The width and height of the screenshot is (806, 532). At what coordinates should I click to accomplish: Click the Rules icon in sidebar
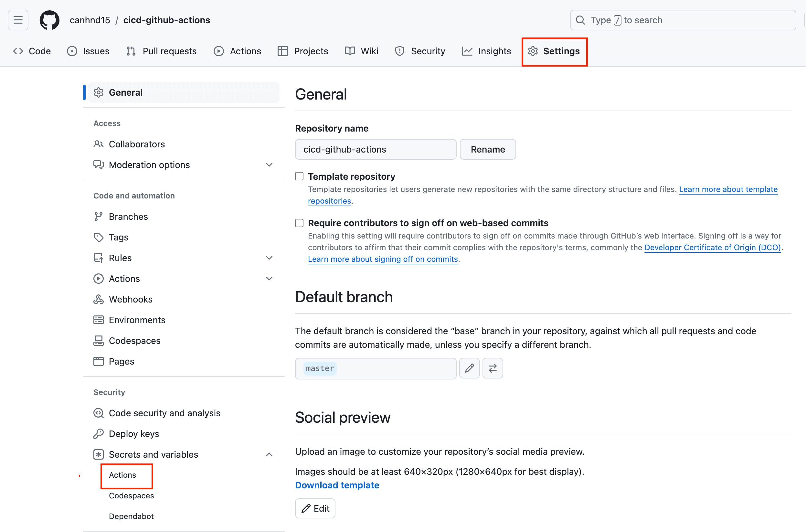(x=98, y=258)
